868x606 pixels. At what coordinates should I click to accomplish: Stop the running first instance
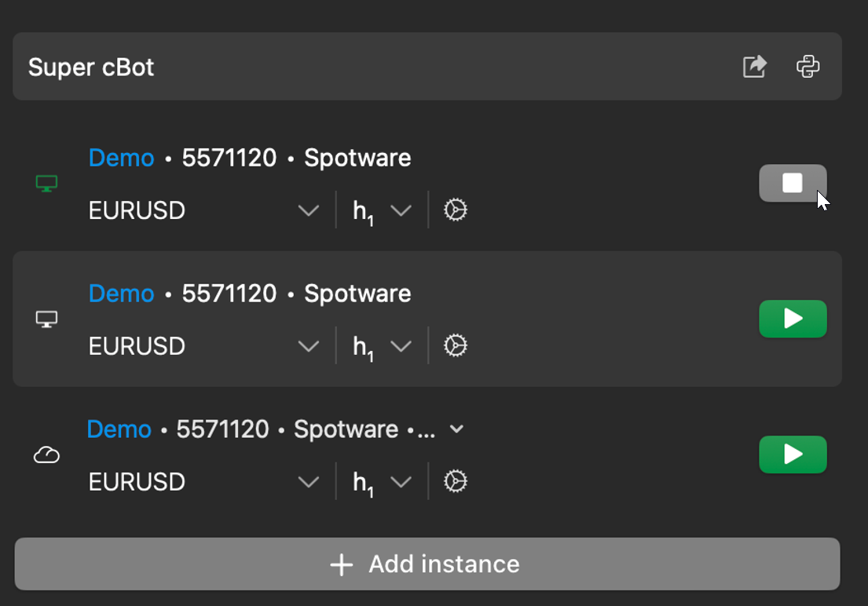(x=793, y=184)
